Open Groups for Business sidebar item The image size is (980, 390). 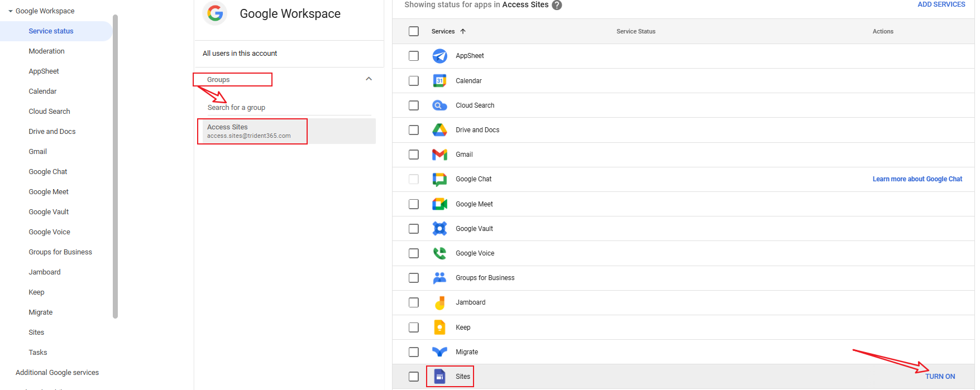[x=60, y=252]
